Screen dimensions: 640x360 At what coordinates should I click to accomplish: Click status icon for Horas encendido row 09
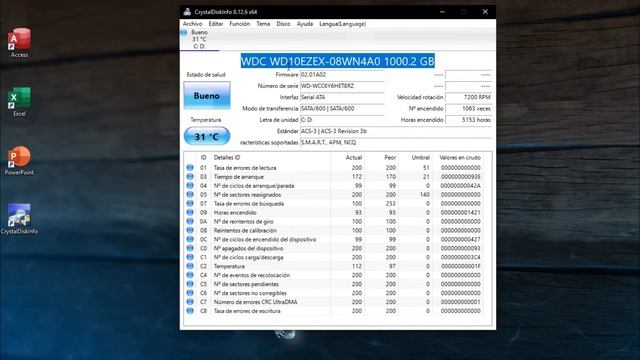[x=190, y=212]
